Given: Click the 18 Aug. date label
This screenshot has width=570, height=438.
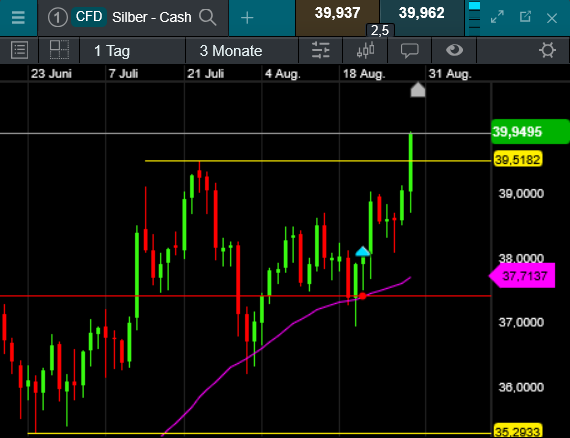Looking at the screenshot, I should [x=364, y=74].
